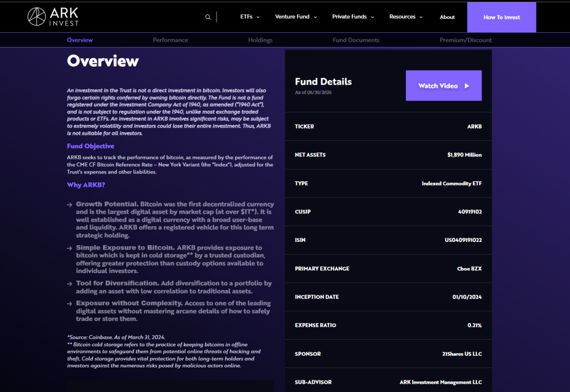Click the SPONSOR label
The image size is (570, 392).
(x=307, y=354)
